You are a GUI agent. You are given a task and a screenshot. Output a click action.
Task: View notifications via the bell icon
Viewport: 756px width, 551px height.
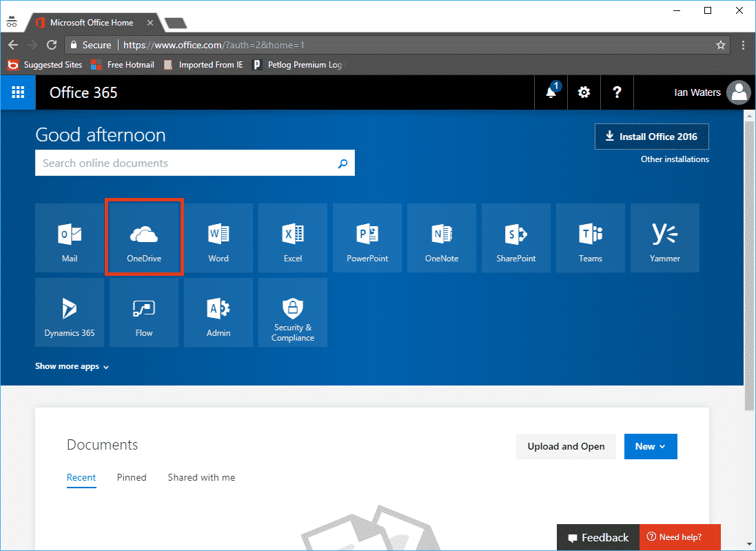point(551,92)
